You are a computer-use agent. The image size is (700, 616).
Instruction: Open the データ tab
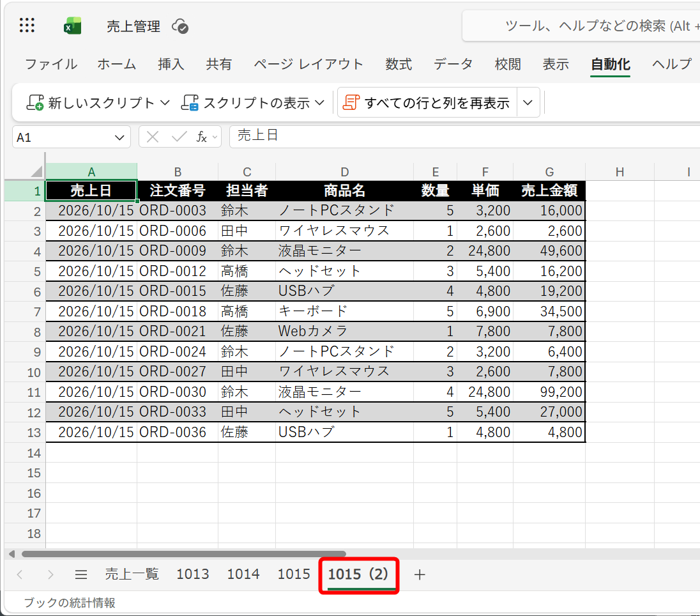pos(453,65)
